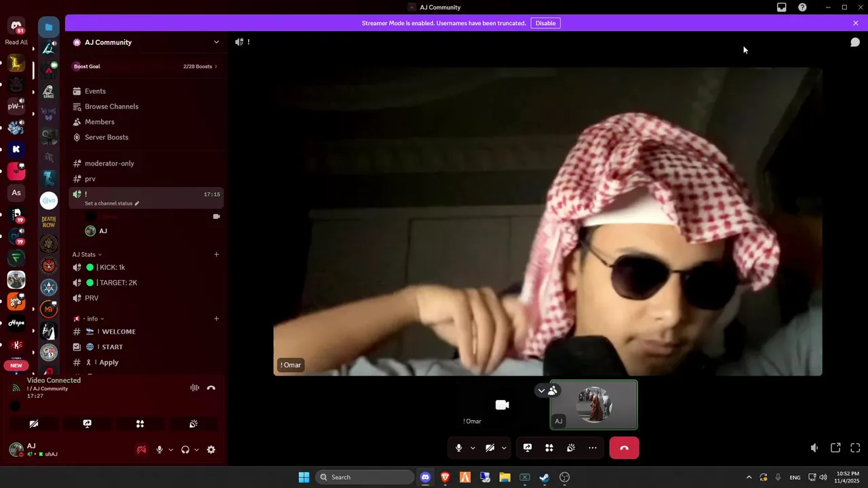Viewport: 868px width, 488px height.
Task: Show hidden icons in system tray
Action: 749,477
